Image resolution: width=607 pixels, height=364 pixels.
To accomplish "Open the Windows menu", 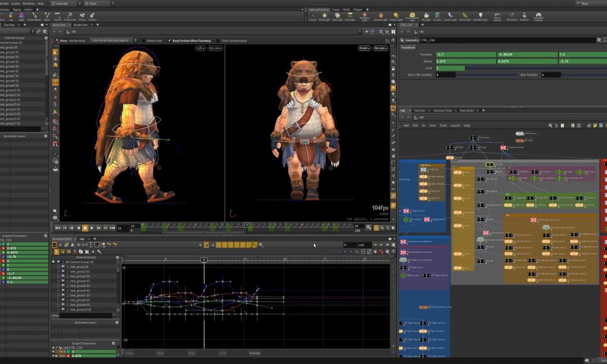I will pyautogui.click(x=29, y=4).
